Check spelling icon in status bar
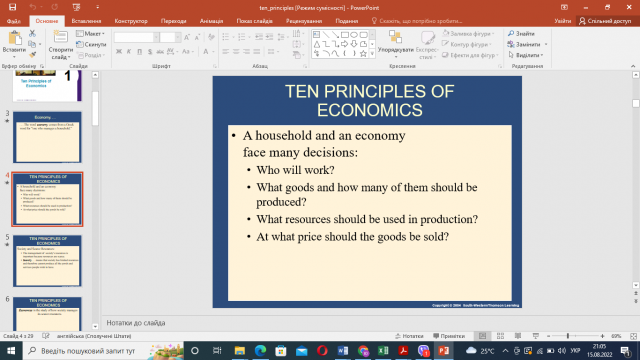 click(x=46, y=336)
